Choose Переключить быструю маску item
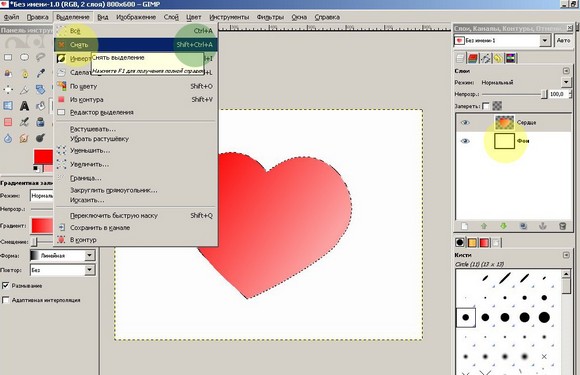This screenshot has width=580, height=375. (136, 216)
